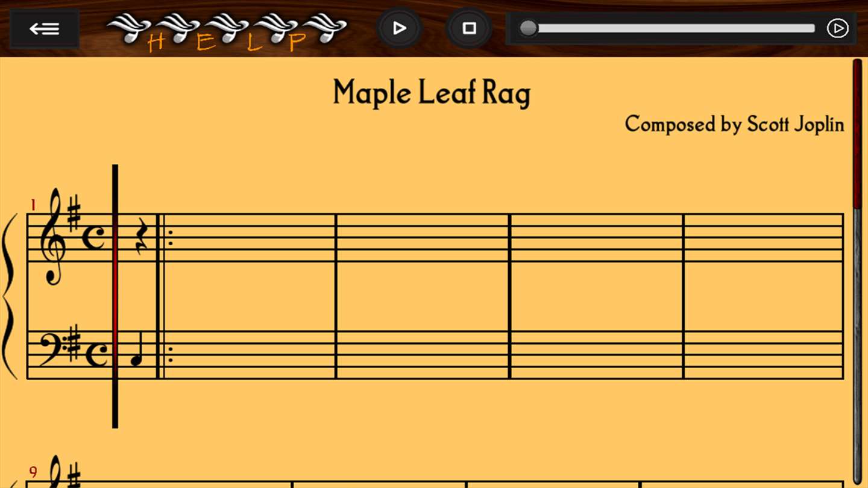Open the HELP logo with winged notes
This screenshot has height=488, width=868.
pos(227,32)
